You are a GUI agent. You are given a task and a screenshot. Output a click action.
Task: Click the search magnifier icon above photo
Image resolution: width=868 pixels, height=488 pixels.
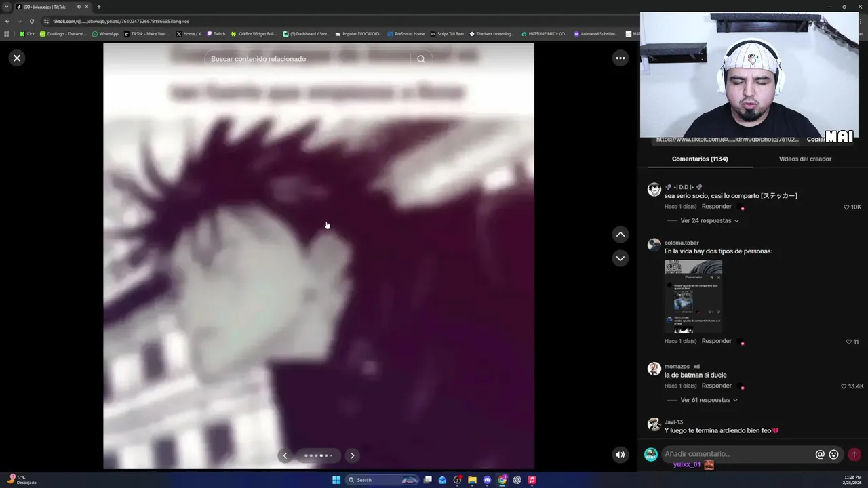coord(421,59)
